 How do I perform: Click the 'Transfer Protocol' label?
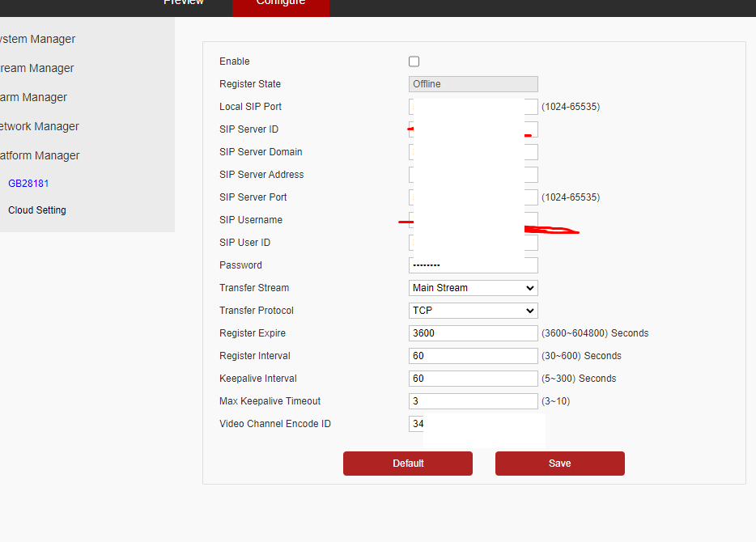pyautogui.click(x=257, y=311)
